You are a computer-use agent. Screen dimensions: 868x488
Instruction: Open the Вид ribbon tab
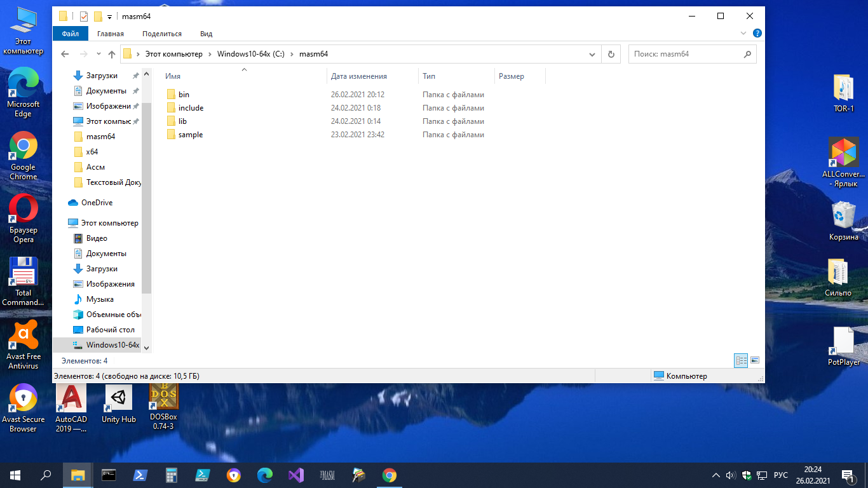(206, 34)
